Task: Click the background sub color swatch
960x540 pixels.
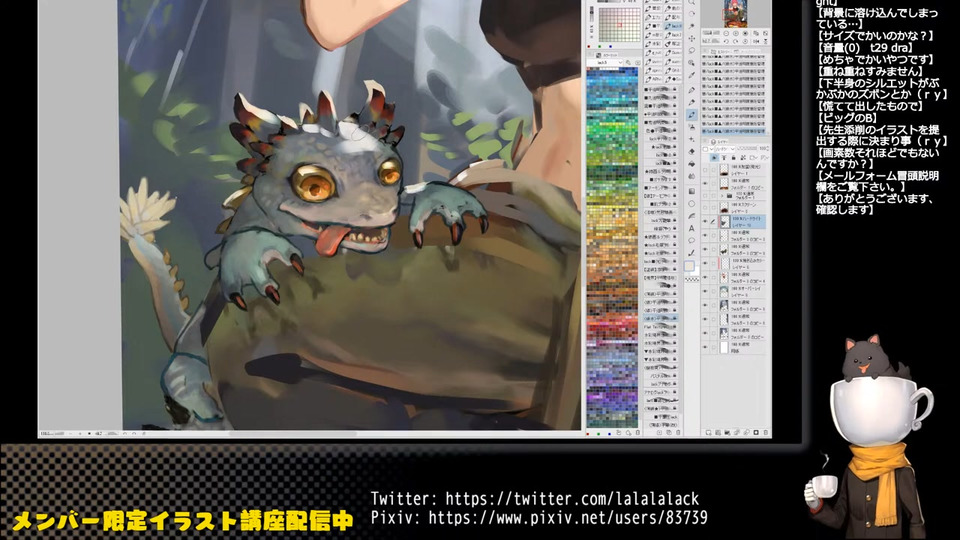Action: tap(697, 272)
